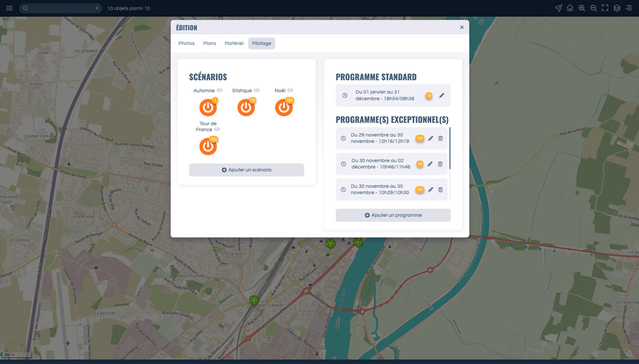This screenshot has width=639, height=364.
Task: Show or hide the Noël scenario
Action: [290, 90]
